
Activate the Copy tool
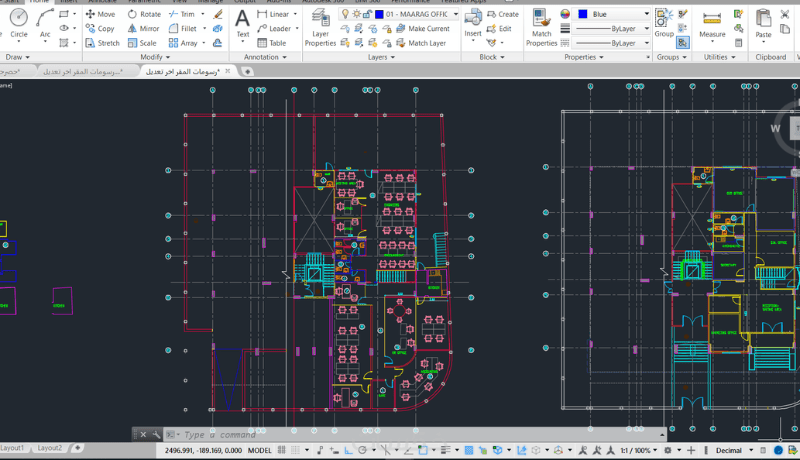click(x=100, y=29)
